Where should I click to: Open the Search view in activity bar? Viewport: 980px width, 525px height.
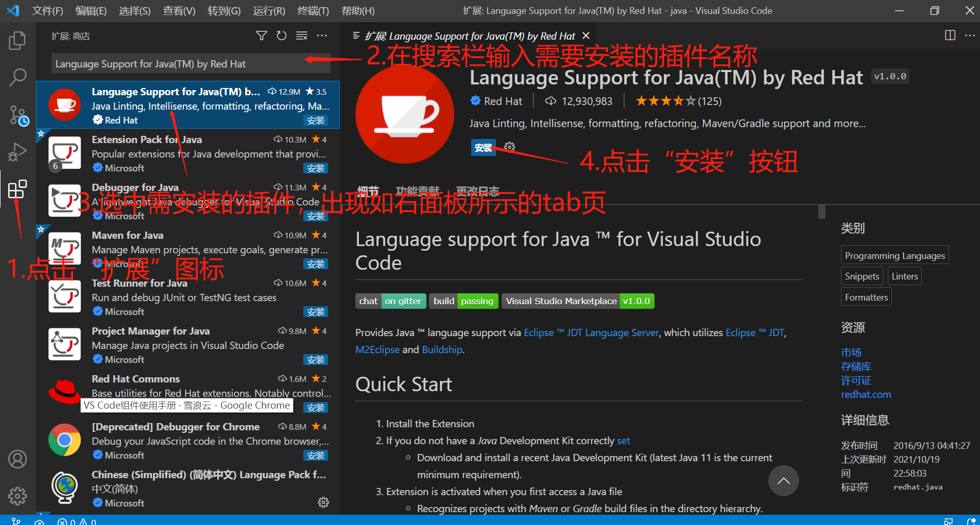click(18, 78)
